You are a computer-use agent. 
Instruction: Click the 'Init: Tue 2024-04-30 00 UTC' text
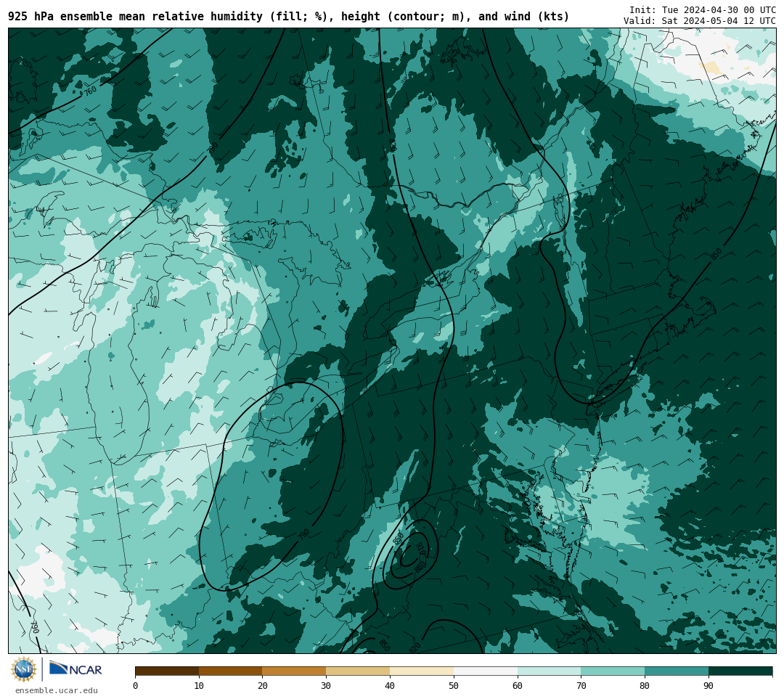pos(703,10)
